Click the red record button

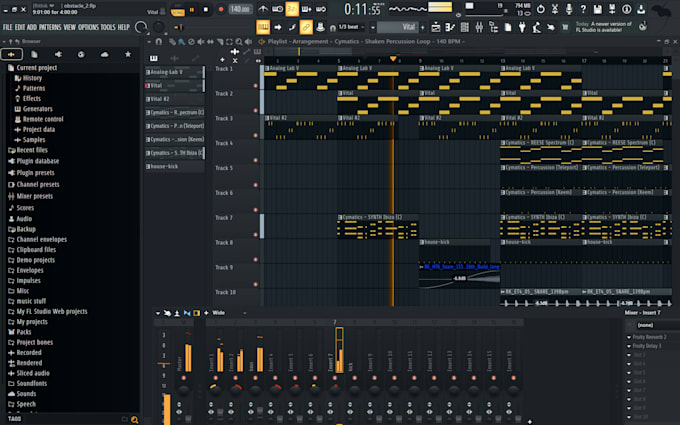pyautogui.click(x=220, y=9)
